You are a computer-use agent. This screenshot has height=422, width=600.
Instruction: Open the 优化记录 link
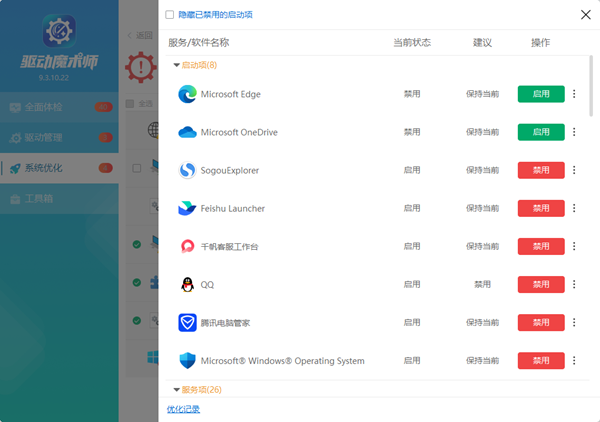click(183, 409)
